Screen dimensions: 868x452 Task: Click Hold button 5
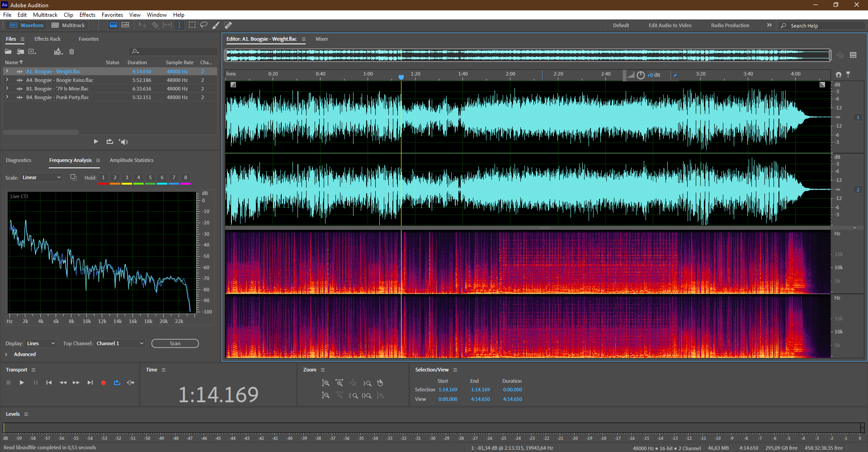click(151, 178)
